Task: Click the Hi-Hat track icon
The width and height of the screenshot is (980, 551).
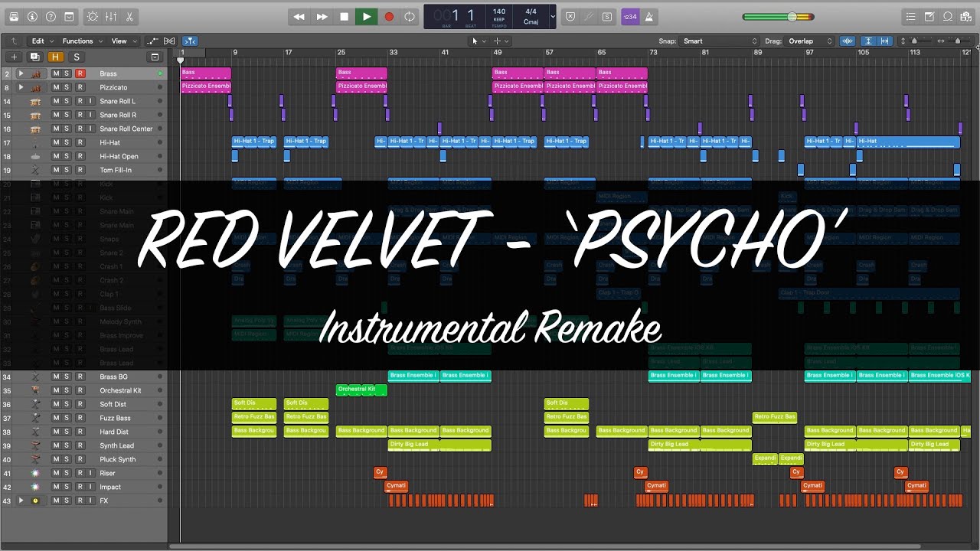Action: 35,142
